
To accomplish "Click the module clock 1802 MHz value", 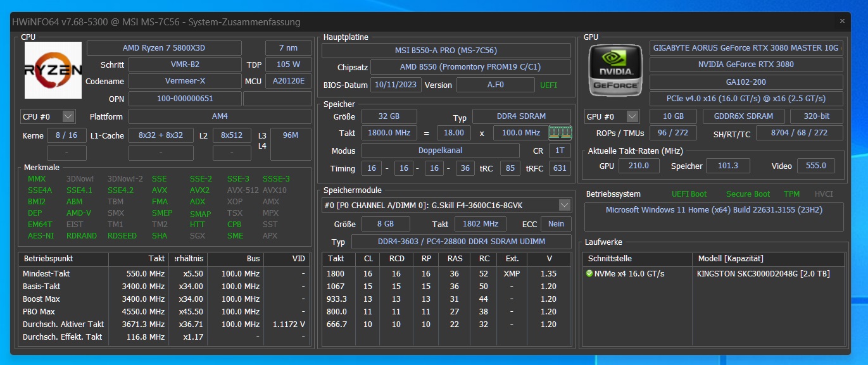I will (x=482, y=224).
